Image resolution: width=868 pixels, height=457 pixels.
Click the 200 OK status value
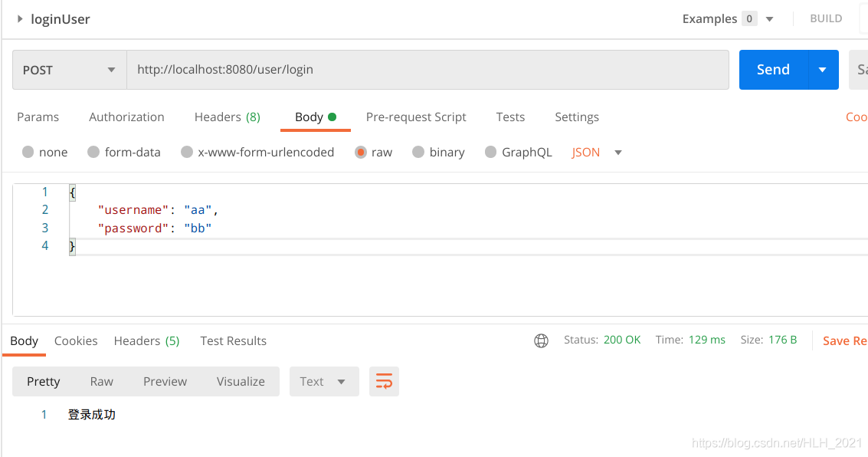tap(621, 340)
